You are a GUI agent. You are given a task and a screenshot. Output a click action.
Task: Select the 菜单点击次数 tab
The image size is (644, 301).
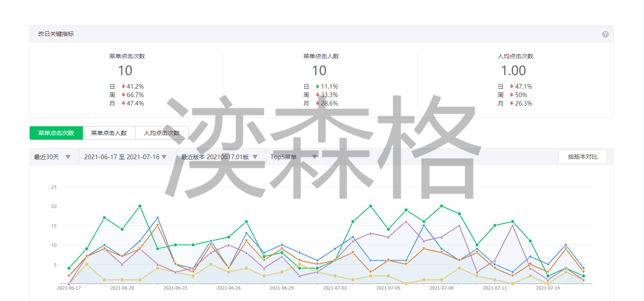[x=56, y=133]
